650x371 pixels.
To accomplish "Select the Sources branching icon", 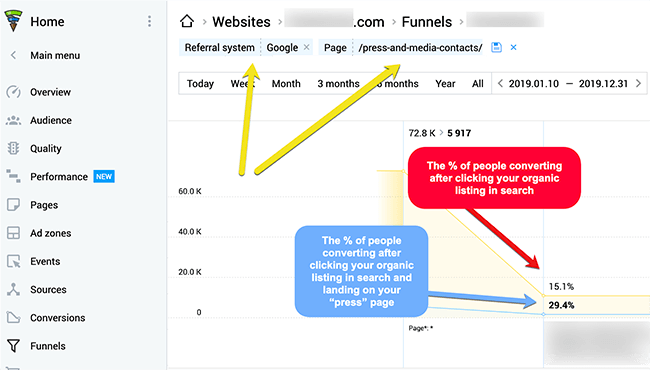I will click(13, 289).
